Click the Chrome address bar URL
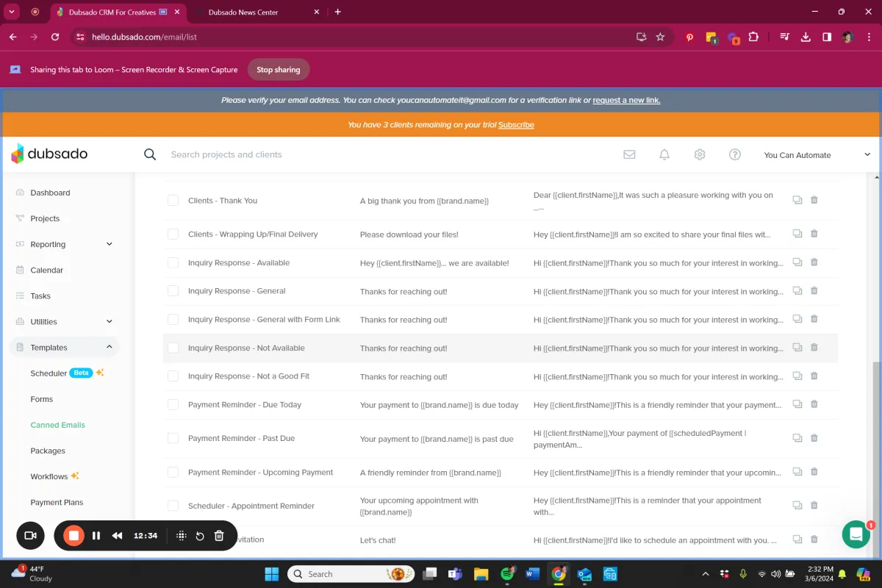 point(144,37)
